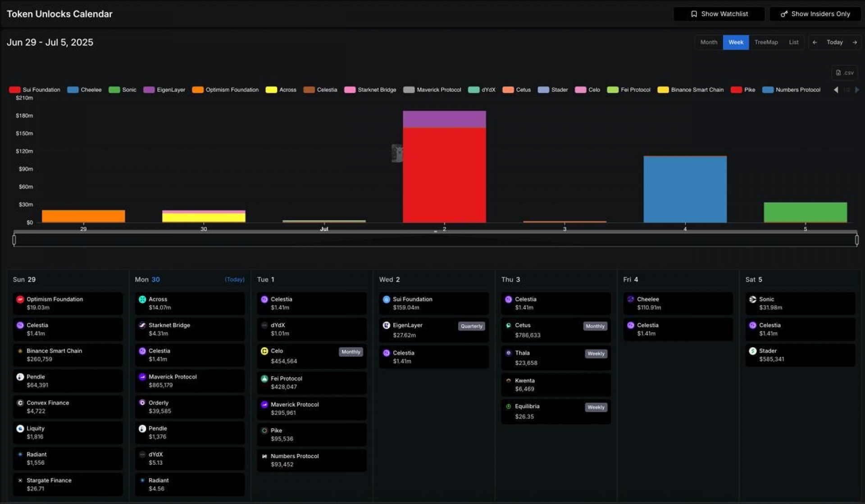Image resolution: width=865 pixels, height=504 pixels.
Task: Open the EigenLayer Quarterly unlock entry
Action: coord(434,330)
